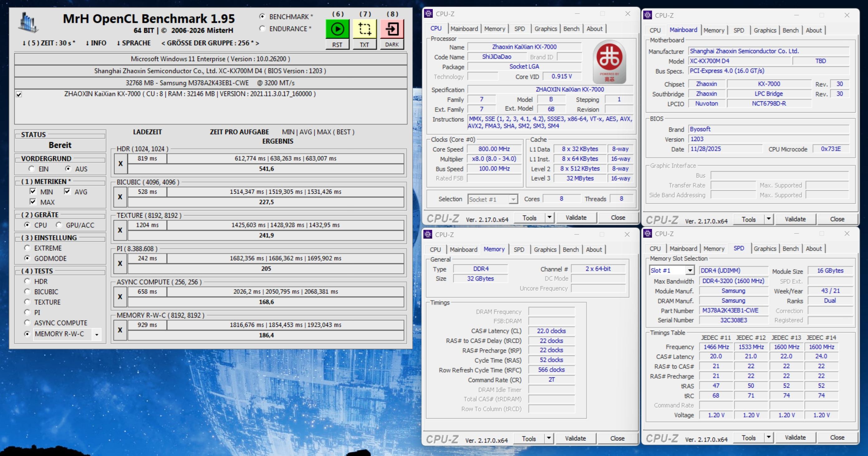
Task: Switch to Bench tab in CPU-Z processor window
Action: (571, 29)
